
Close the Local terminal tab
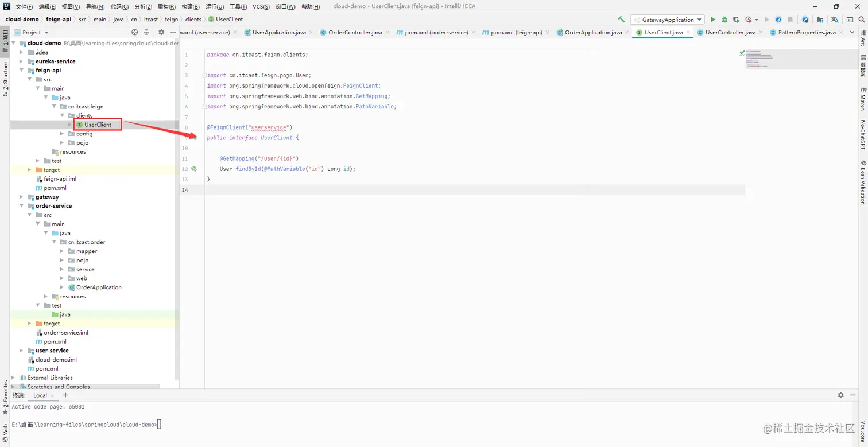52,395
